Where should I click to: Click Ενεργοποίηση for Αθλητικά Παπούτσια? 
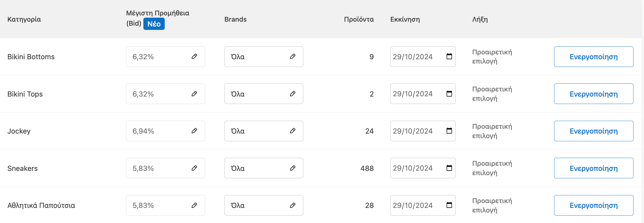[x=594, y=205]
